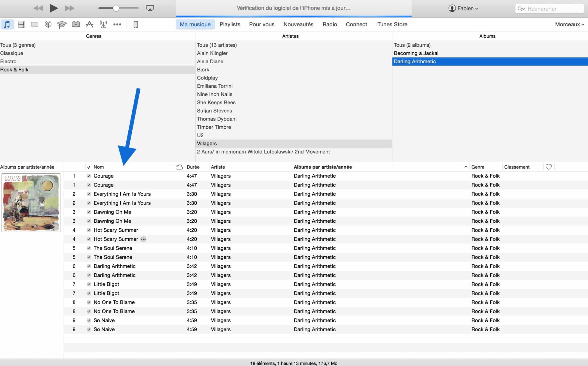Open the iTunes U graduation cap icon
Viewport: 588px width, 366px height.
62,24
